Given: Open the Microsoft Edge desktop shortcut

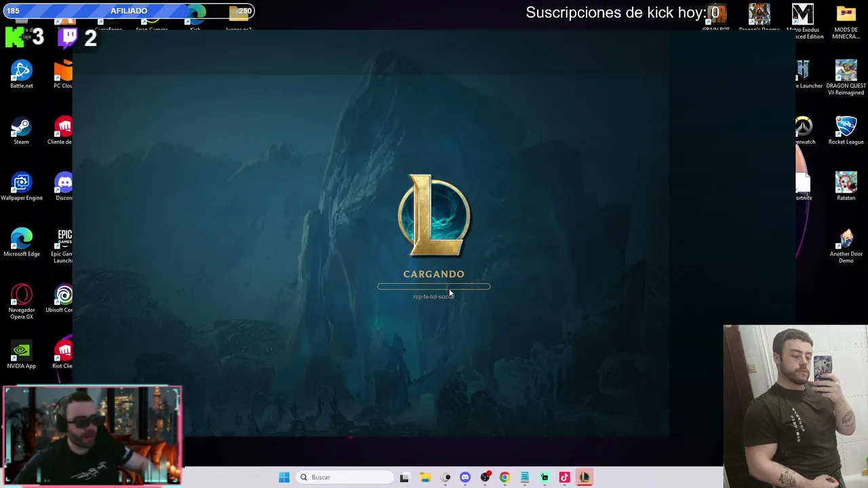Looking at the screenshot, I should (21, 243).
